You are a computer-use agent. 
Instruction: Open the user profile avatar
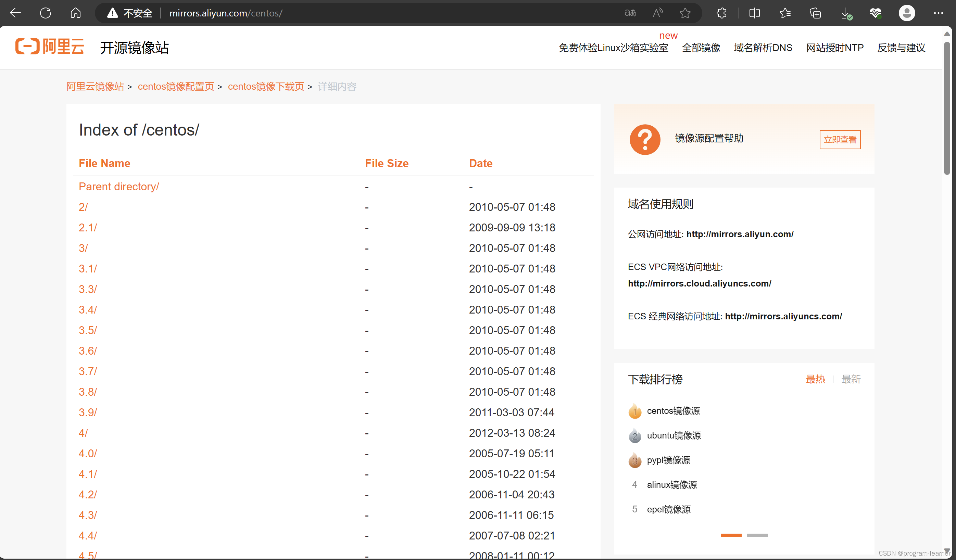907,13
